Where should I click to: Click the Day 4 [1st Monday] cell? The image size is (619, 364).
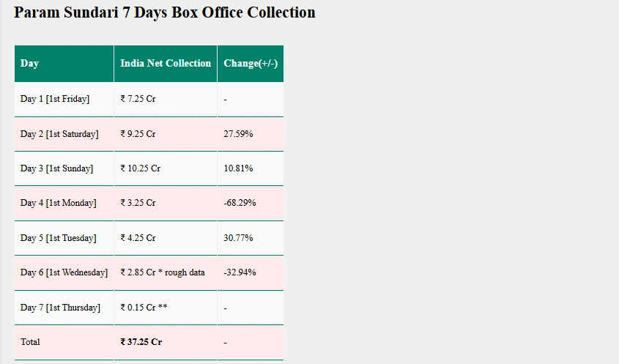64,203
